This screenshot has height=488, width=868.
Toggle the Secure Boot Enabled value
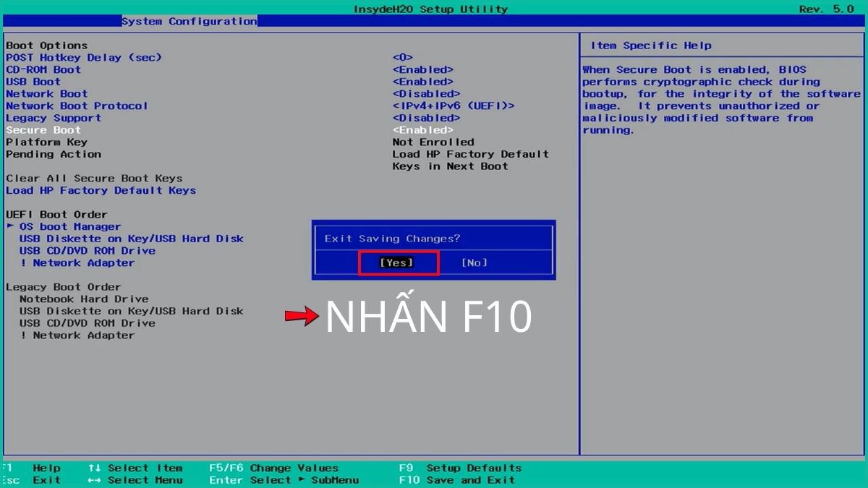[423, 130]
